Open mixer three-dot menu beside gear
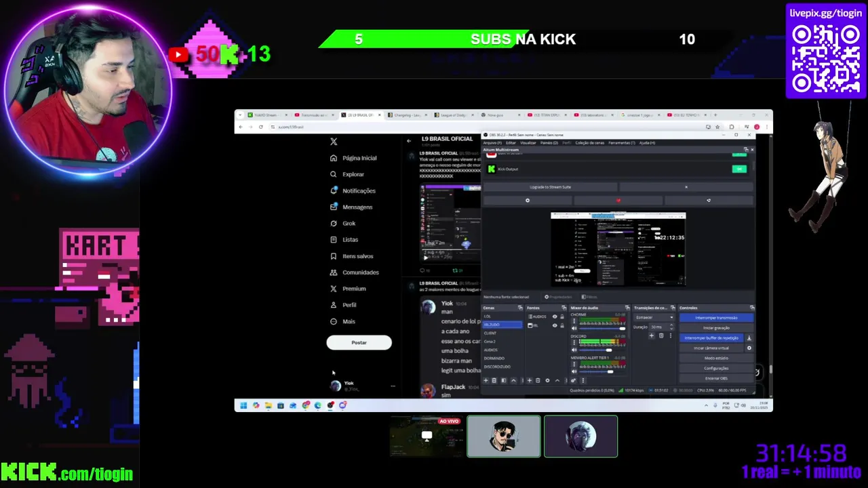This screenshot has height=488, width=868. point(583,380)
